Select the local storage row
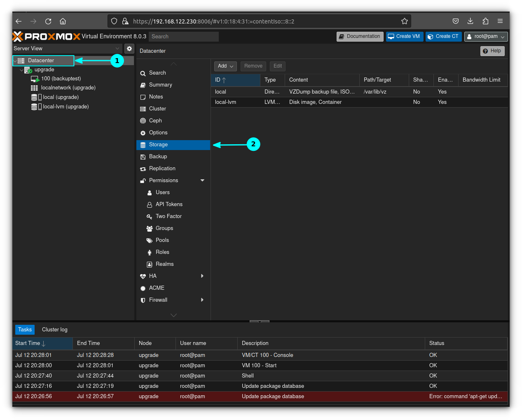The height and width of the screenshot is (420, 522). pyautogui.click(x=359, y=92)
